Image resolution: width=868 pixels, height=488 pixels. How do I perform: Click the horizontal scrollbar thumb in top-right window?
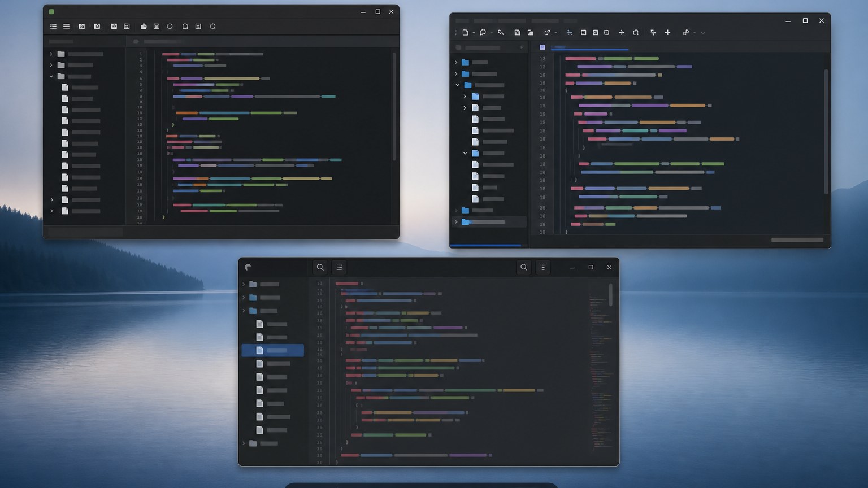797,239
